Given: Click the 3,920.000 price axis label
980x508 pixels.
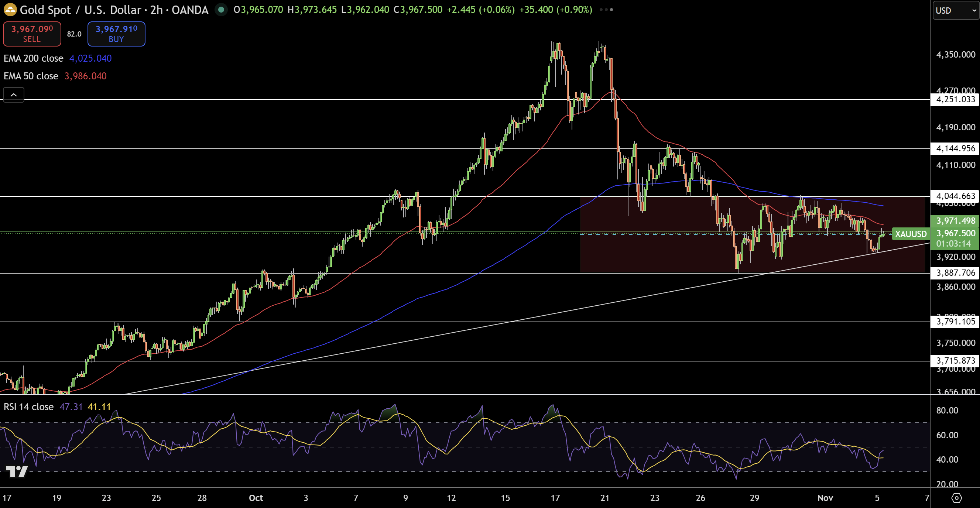Looking at the screenshot, I should click(x=956, y=257).
